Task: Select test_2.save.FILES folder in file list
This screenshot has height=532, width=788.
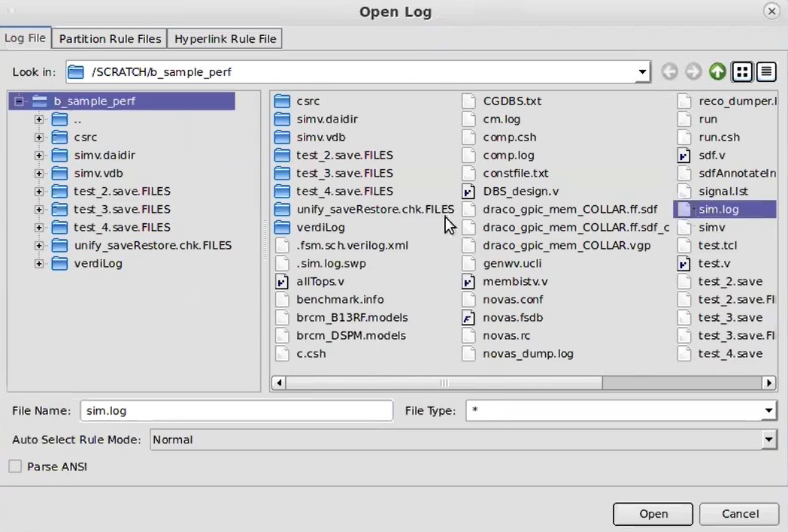Action: [334, 156]
